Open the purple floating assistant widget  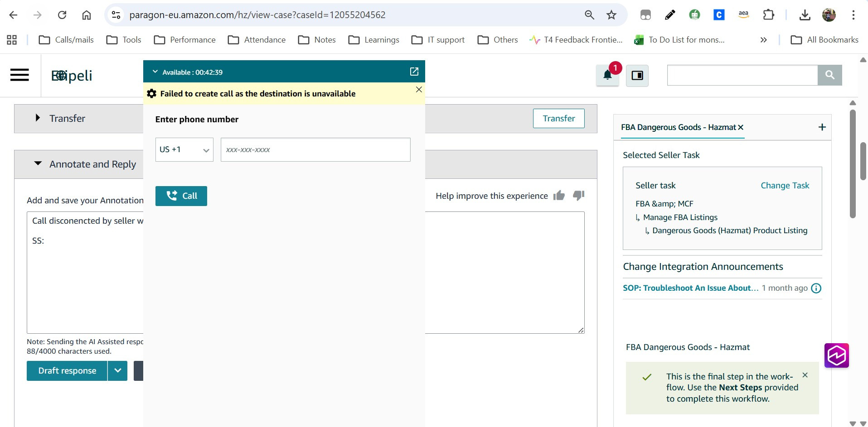tap(837, 355)
